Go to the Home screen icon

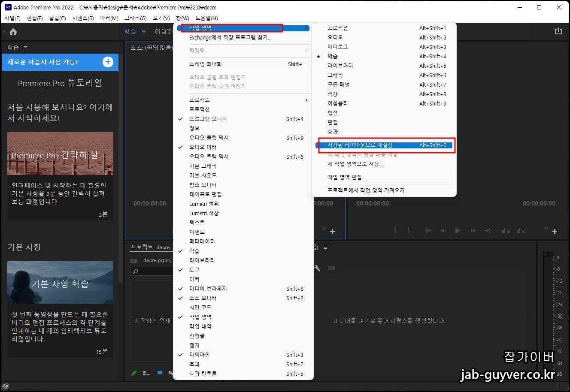click(x=13, y=31)
